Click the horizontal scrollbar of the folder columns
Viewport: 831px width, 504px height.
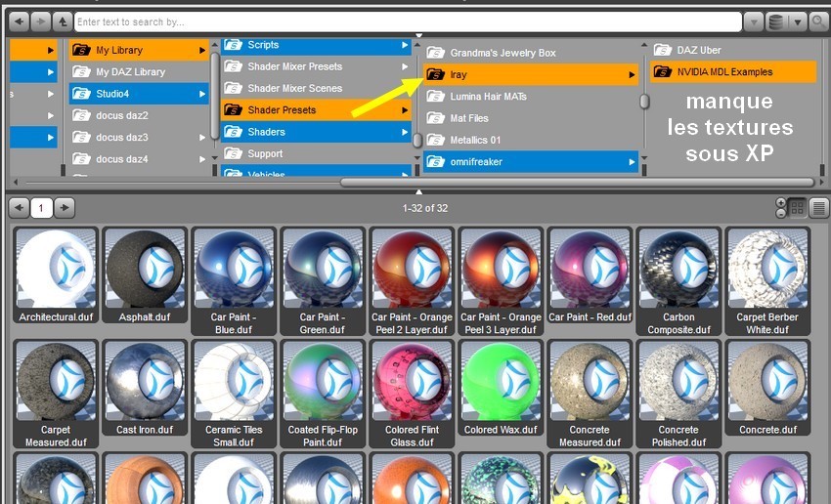577,182
